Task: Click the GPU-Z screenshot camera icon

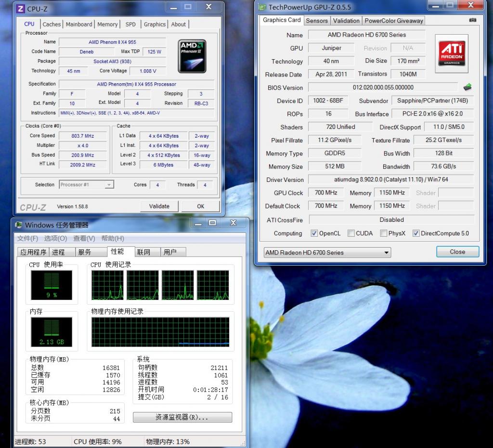Action: coord(472,20)
